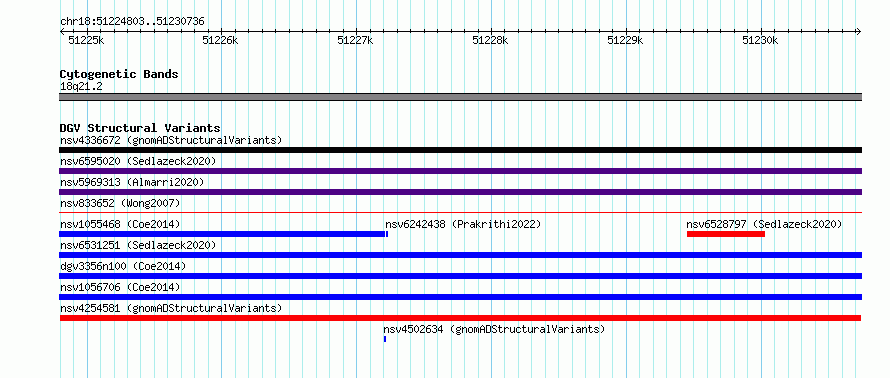This screenshot has width=890, height=378.
Task: Click the 51230k ruler label
Action: (761, 40)
